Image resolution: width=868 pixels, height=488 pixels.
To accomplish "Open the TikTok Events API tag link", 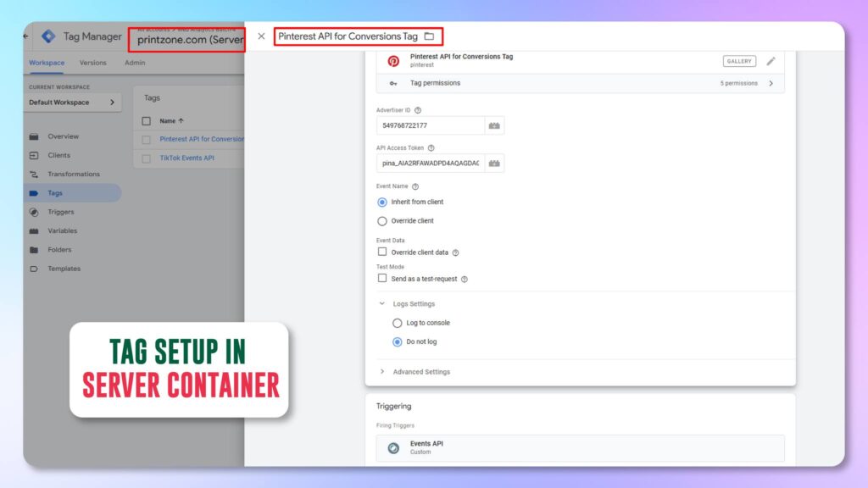I will pos(186,158).
